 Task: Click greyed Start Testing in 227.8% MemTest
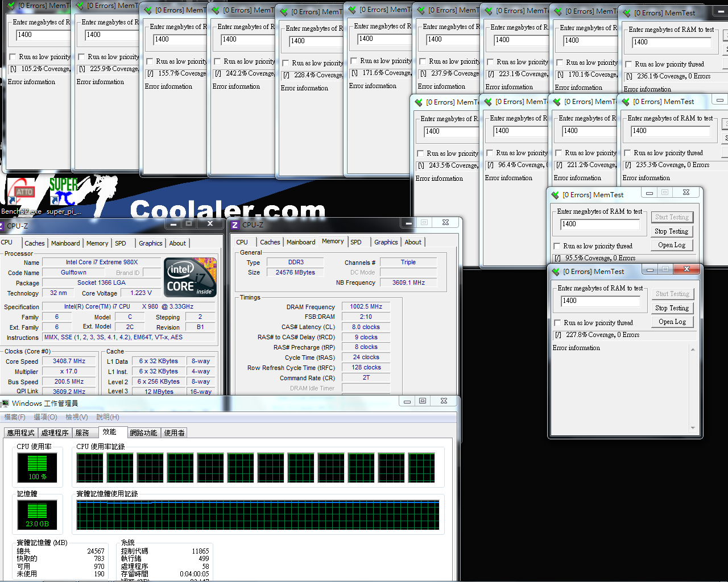point(672,294)
